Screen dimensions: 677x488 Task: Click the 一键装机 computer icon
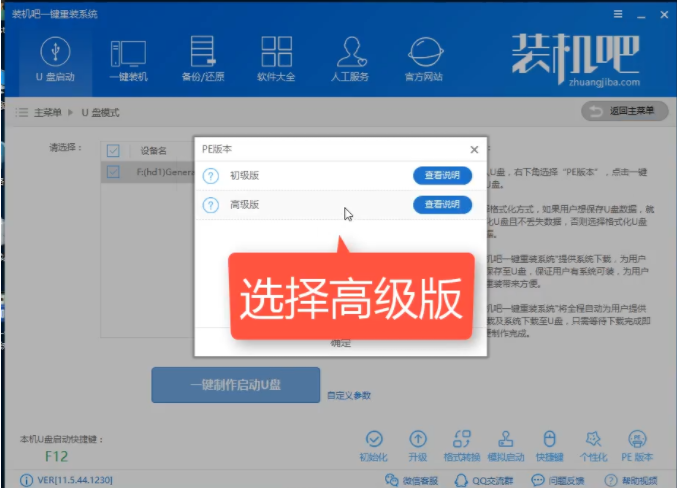click(127, 52)
